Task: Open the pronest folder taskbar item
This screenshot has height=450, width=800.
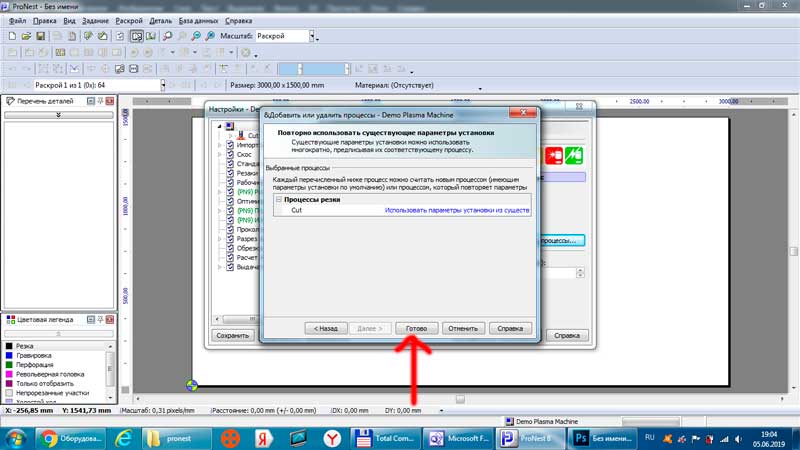Action: click(x=176, y=438)
